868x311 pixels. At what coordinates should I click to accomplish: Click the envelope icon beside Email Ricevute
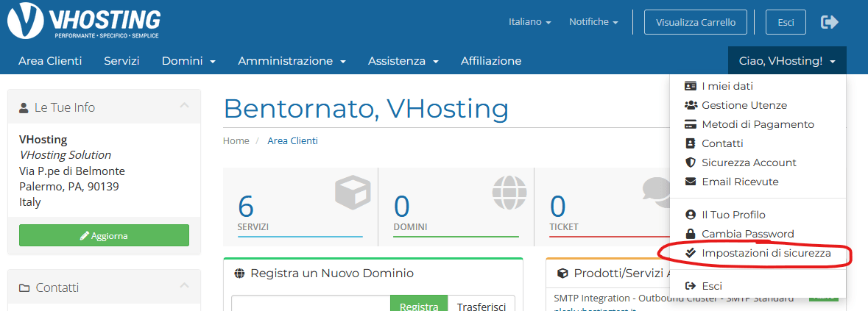[x=690, y=182]
